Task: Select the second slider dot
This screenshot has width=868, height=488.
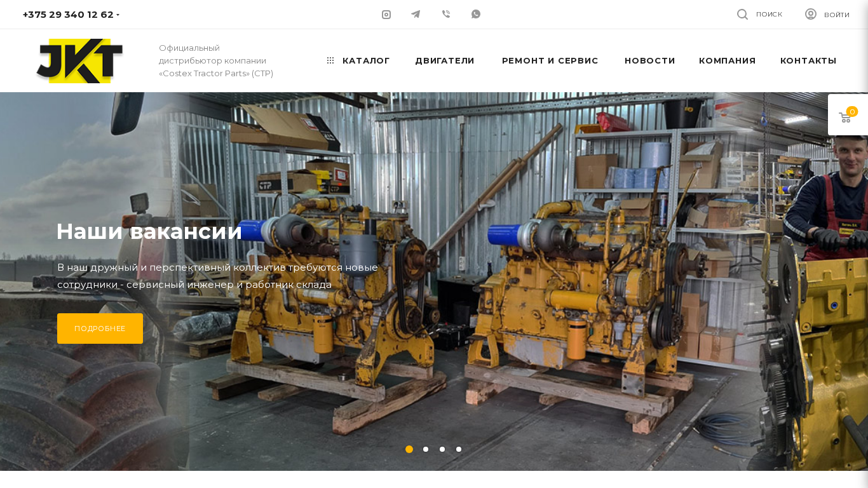Action: coord(426,449)
